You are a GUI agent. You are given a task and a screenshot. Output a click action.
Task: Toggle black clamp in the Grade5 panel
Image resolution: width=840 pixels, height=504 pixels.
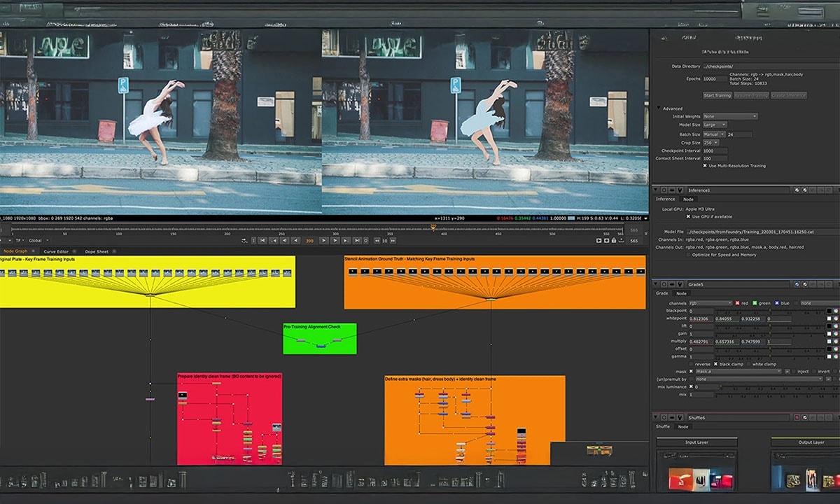[x=715, y=364]
